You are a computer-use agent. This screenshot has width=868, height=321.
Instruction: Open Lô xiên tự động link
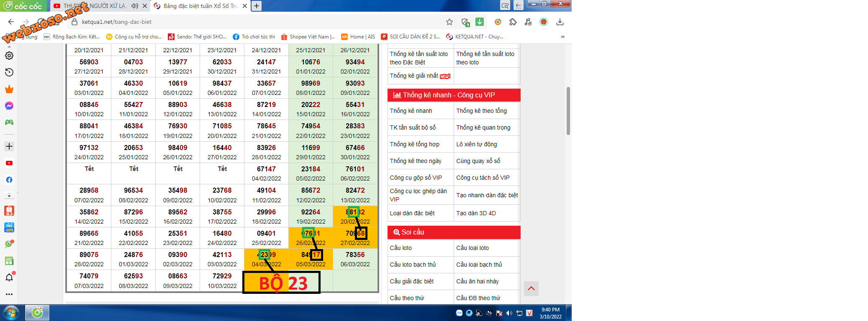[477, 144]
